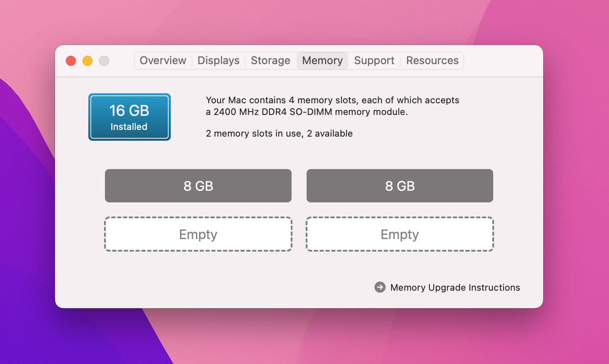Click the empty title bar right of Resources
The height and width of the screenshot is (364, 609).
point(502,61)
